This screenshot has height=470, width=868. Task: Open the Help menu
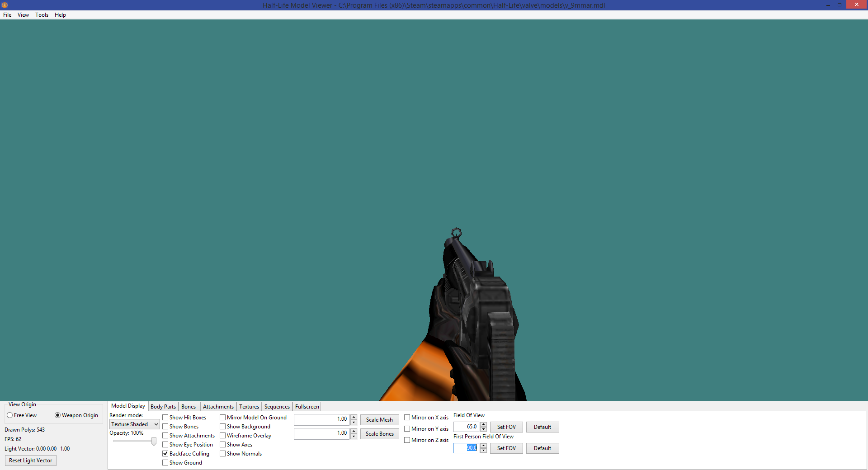[x=60, y=15]
